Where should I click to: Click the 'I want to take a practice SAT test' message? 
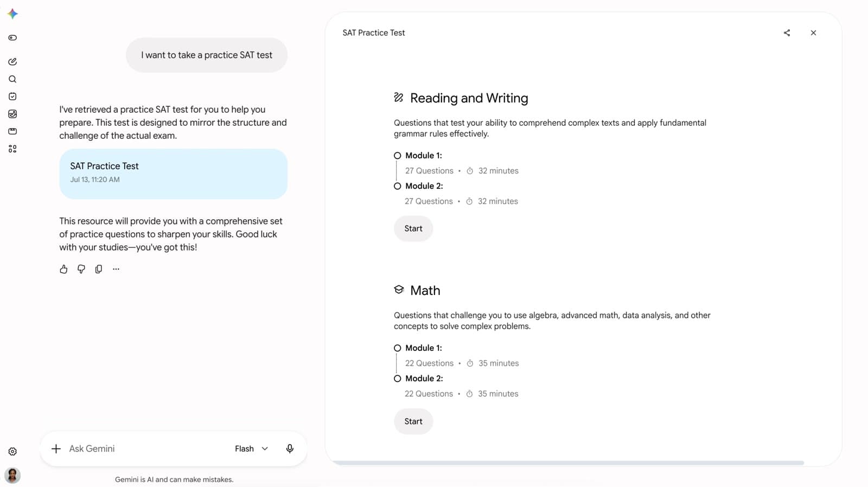pyautogui.click(x=207, y=55)
